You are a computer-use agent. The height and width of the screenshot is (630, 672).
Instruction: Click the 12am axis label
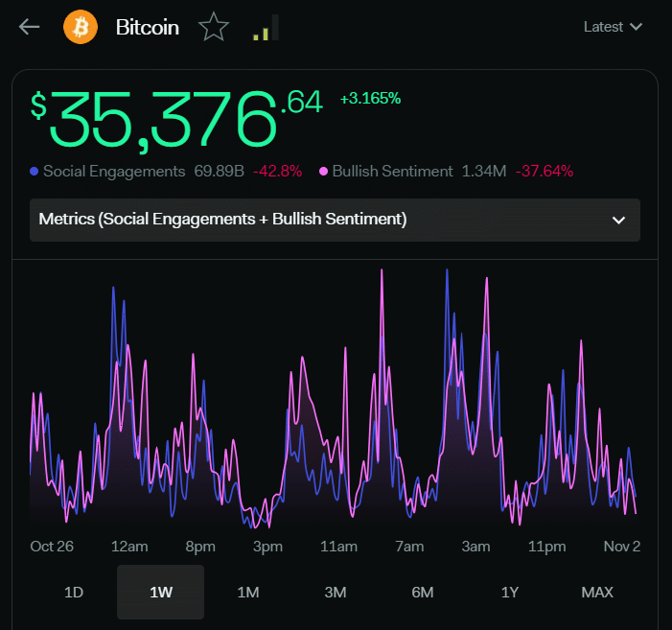[129, 547]
